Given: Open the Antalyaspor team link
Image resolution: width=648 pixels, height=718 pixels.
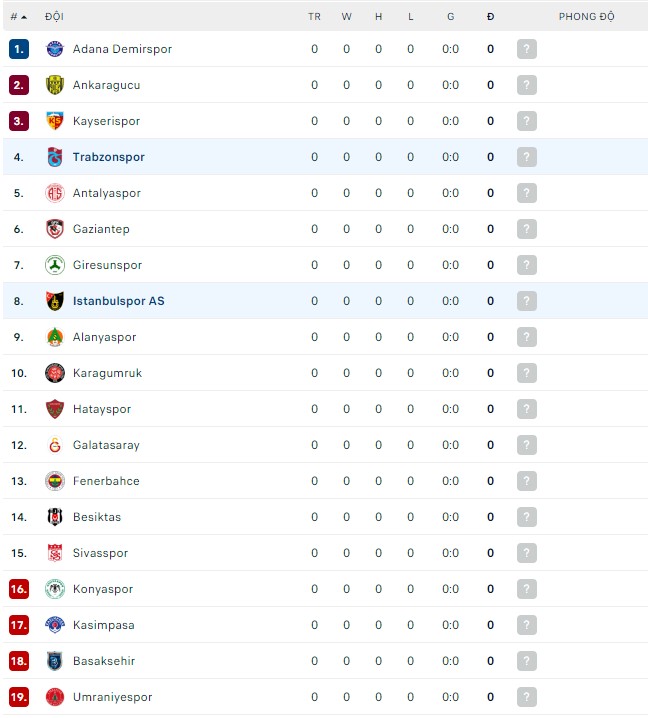Looking at the screenshot, I should (x=107, y=193).
